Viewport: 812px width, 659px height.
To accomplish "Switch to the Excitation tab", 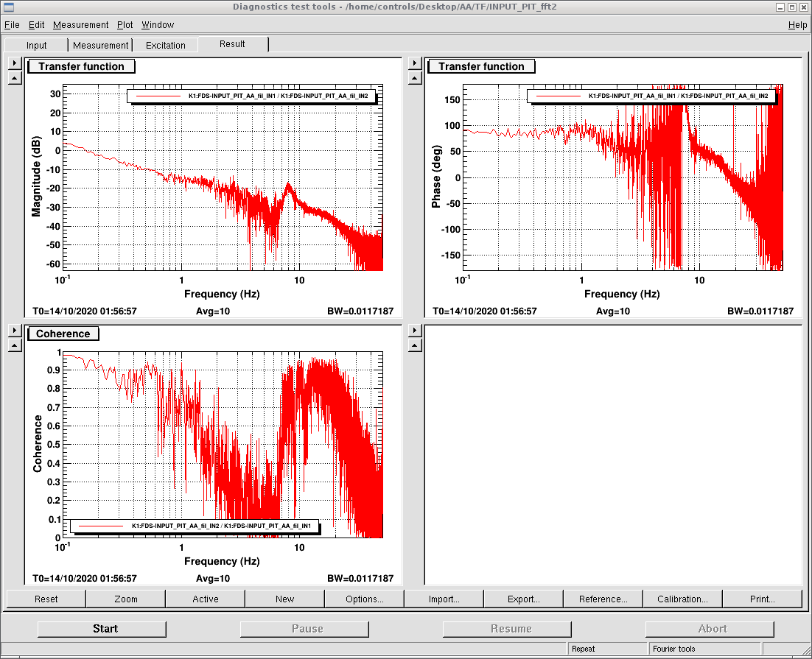I will [x=166, y=45].
